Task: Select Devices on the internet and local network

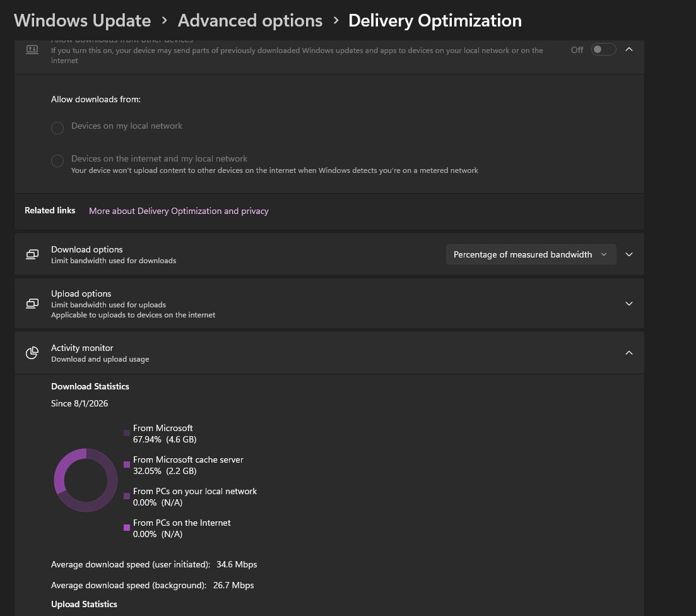Action: click(x=57, y=161)
